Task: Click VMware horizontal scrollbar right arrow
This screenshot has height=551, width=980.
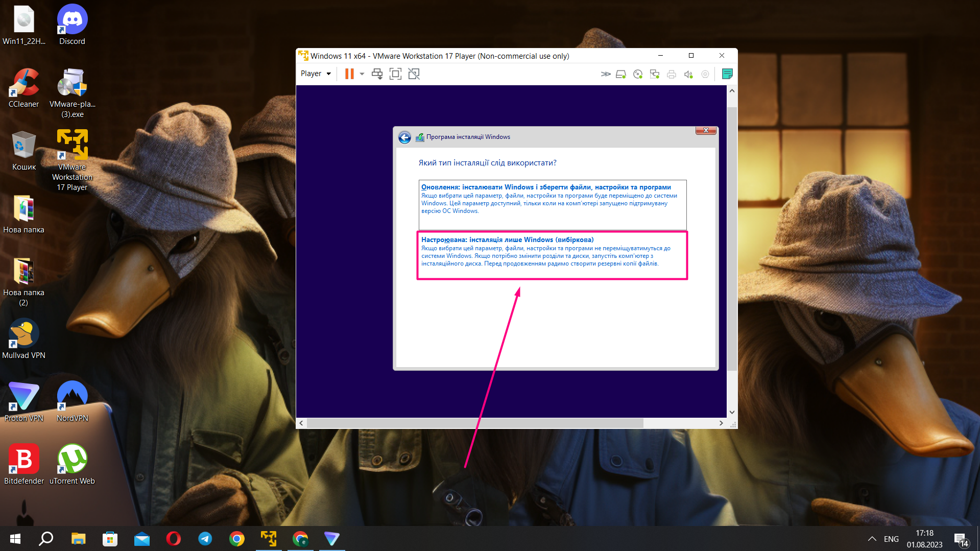Action: coord(721,423)
